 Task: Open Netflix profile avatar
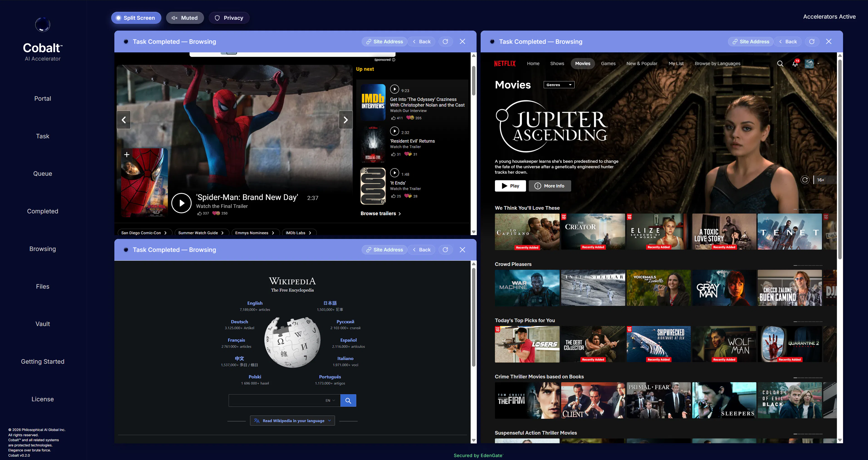click(x=809, y=63)
